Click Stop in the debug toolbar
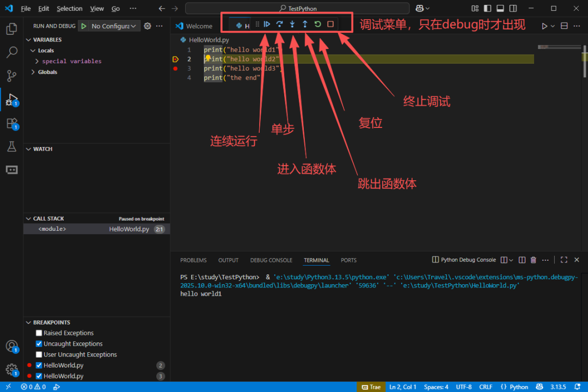Viewport: 588px width, 392px height. click(330, 24)
